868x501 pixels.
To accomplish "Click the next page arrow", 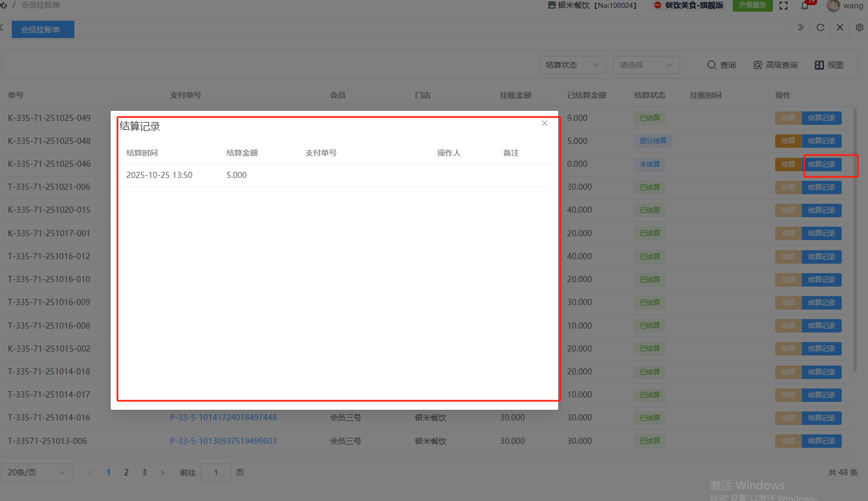I will 162,472.
